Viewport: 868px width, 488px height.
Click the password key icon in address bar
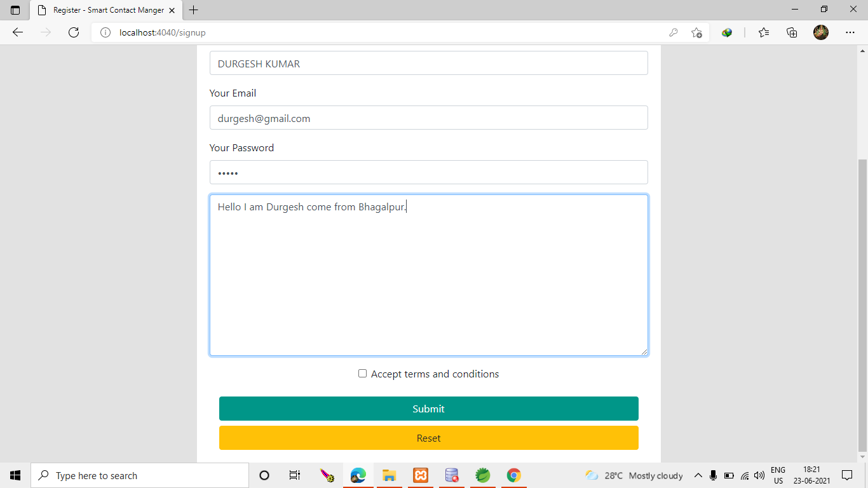pyautogui.click(x=674, y=32)
